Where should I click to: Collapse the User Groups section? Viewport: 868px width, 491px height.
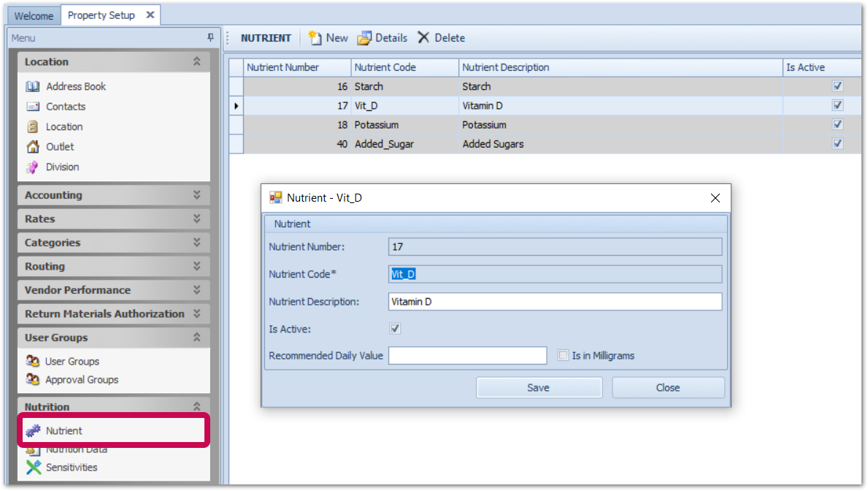tap(196, 338)
